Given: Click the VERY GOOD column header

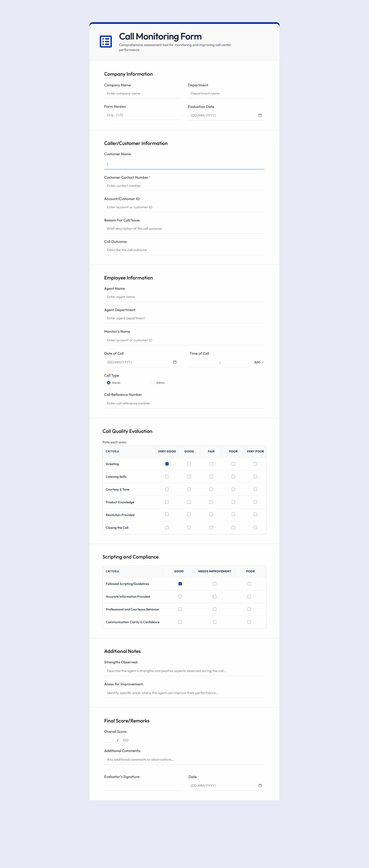Looking at the screenshot, I should (x=167, y=452).
